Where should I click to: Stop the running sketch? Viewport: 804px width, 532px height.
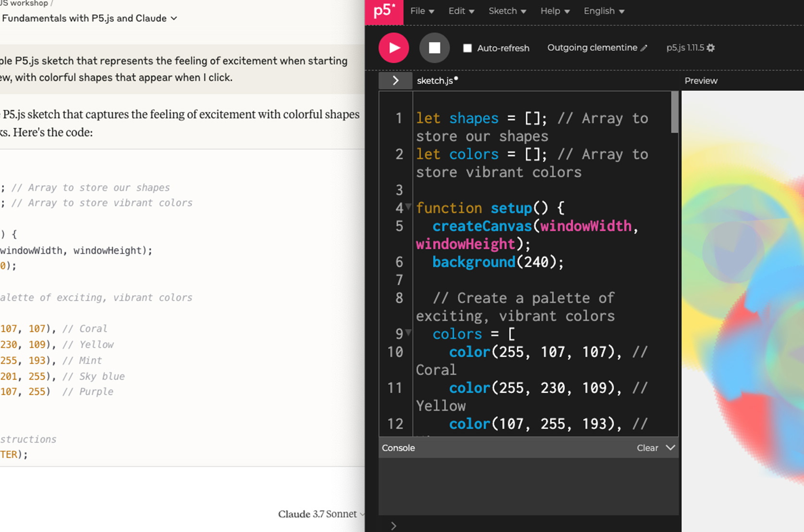(434, 48)
